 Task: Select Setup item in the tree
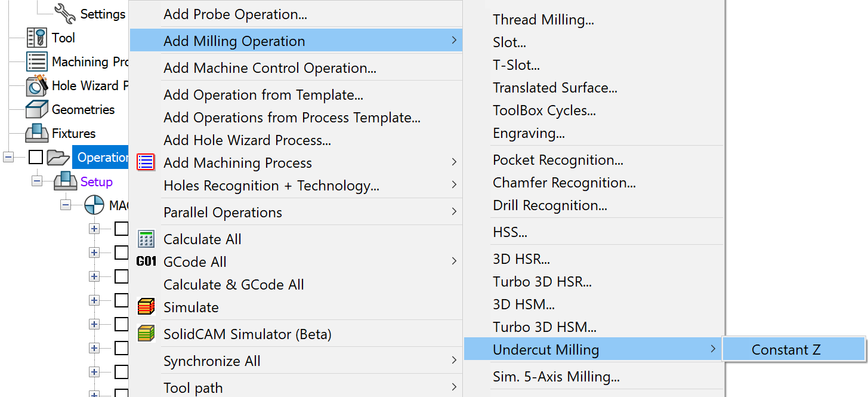97,181
